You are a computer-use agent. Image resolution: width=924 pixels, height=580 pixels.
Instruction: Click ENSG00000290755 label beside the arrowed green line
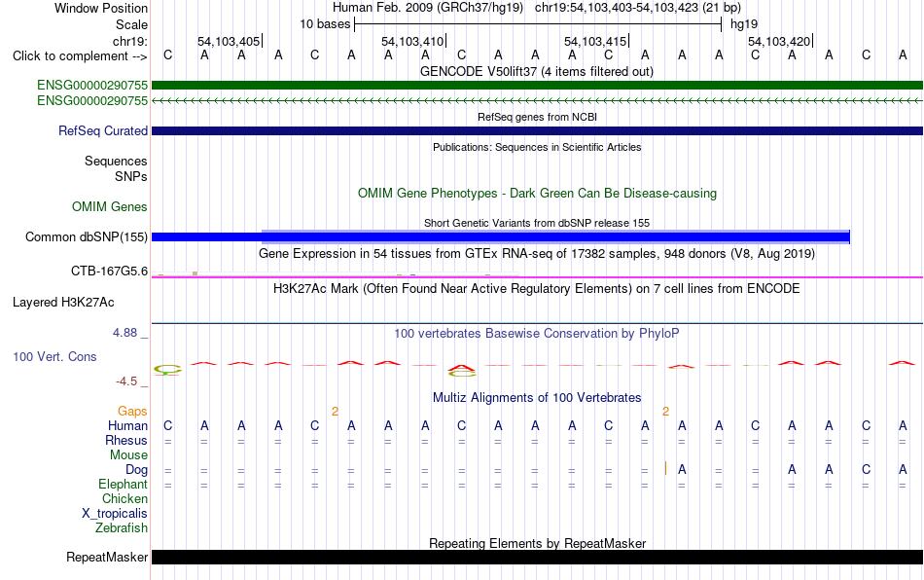point(92,101)
